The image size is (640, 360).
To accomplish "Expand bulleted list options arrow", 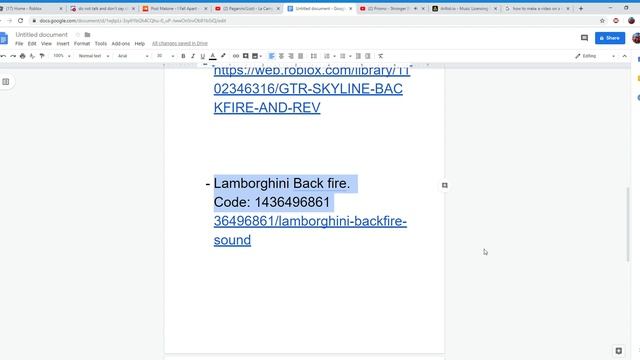I will tap(350, 56).
